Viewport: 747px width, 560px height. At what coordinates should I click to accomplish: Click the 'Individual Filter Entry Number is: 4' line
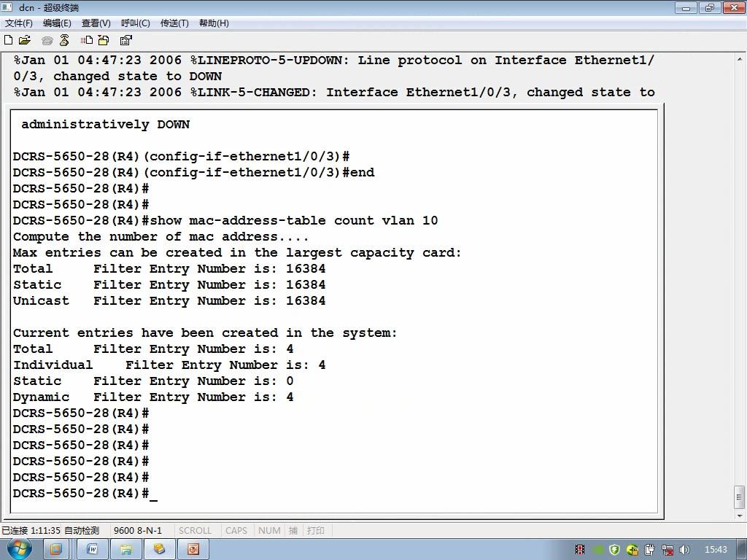[169, 365]
